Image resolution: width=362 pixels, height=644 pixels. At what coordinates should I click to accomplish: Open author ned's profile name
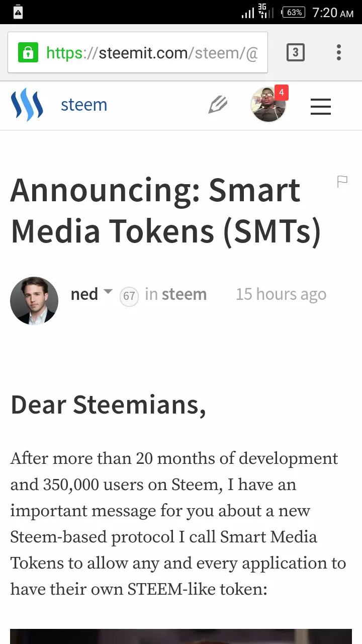coord(84,294)
